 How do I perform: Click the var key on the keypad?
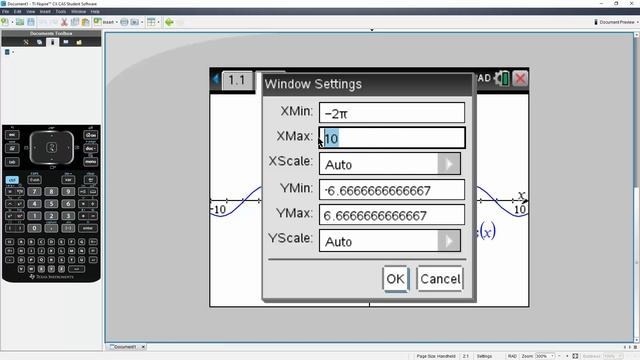[x=68, y=180]
